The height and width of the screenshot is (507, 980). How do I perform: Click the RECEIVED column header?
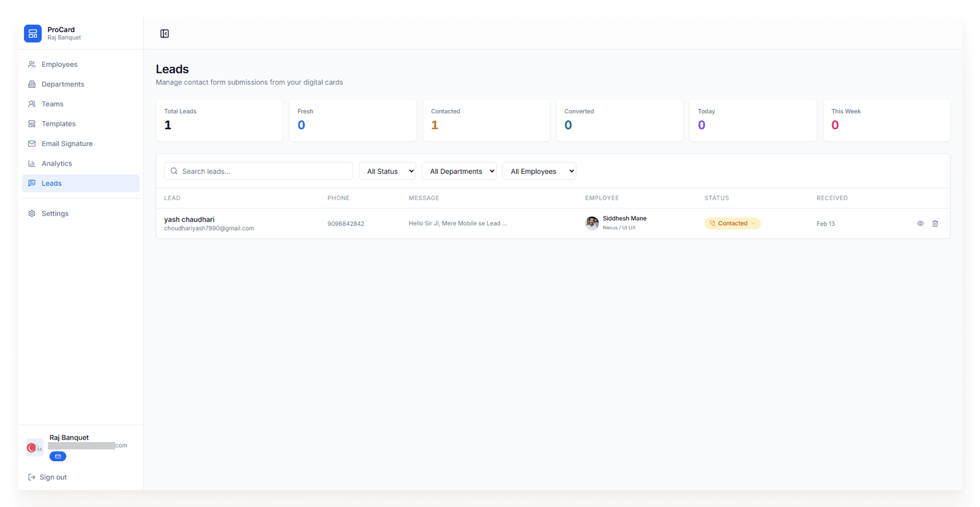click(x=832, y=198)
